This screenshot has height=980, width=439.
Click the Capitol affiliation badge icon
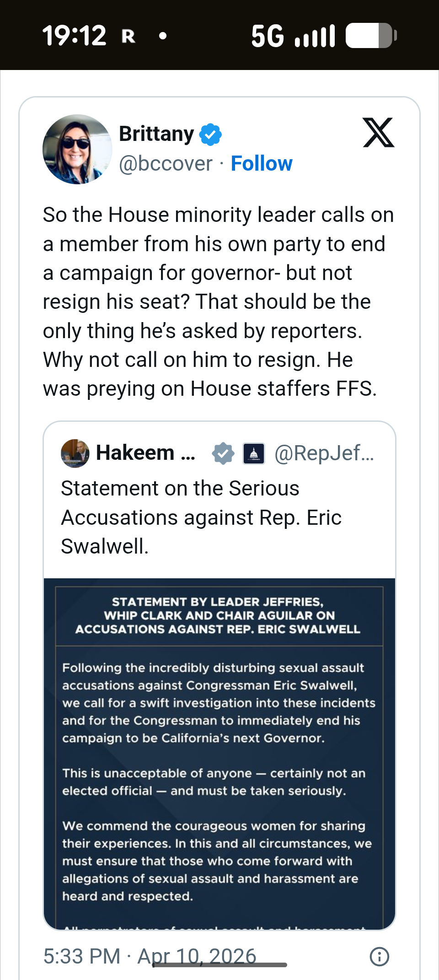click(254, 453)
